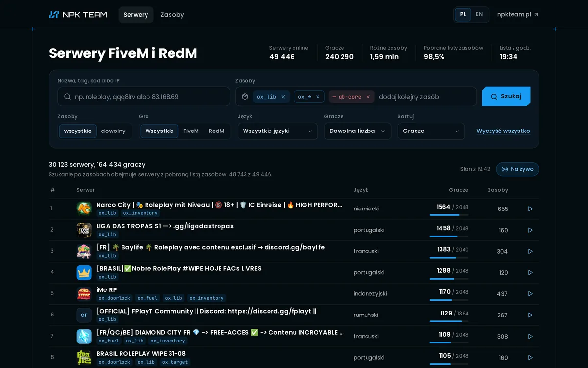Image resolution: width=588 pixels, height=368 pixels.
Task: Join Nobre RolePlay with its play button
Action: [x=530, y=272]
